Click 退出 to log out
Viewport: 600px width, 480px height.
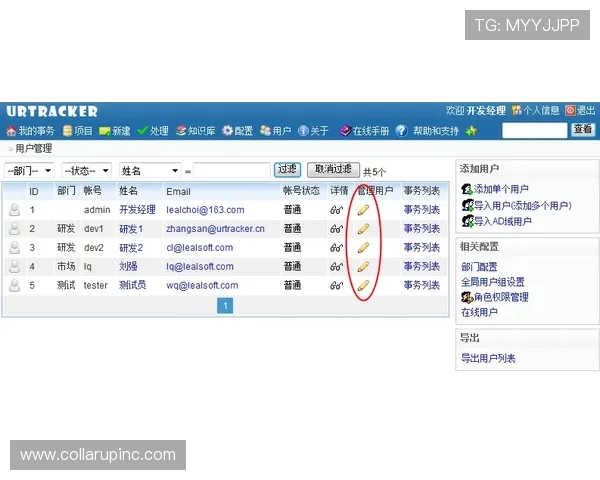[x=580, y=111]
